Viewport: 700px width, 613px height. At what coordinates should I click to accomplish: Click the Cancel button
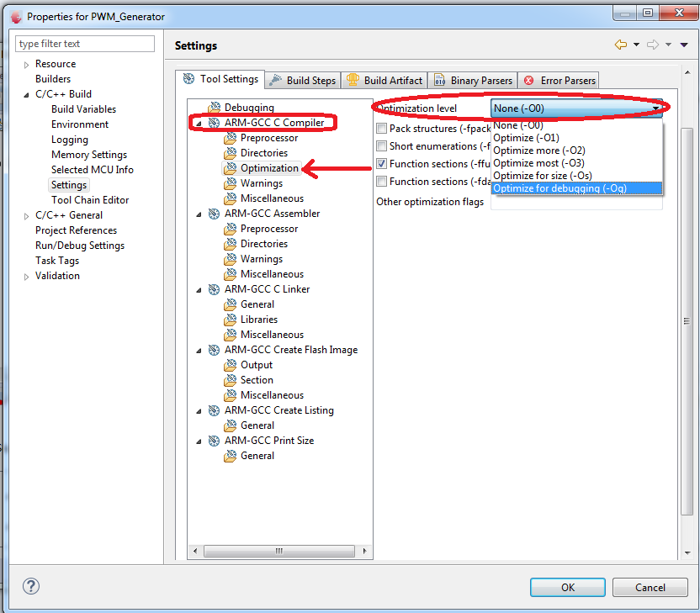(650, 587)
